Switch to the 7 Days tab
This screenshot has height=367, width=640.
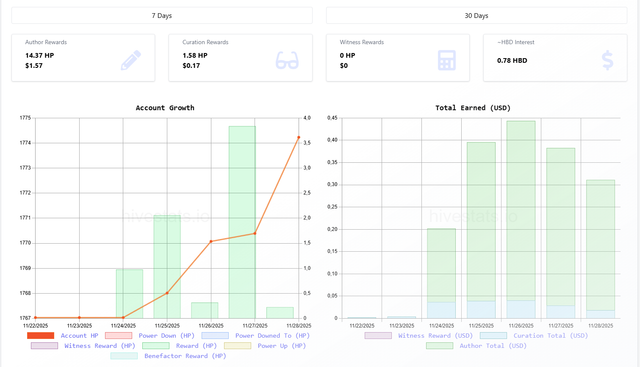162,16
